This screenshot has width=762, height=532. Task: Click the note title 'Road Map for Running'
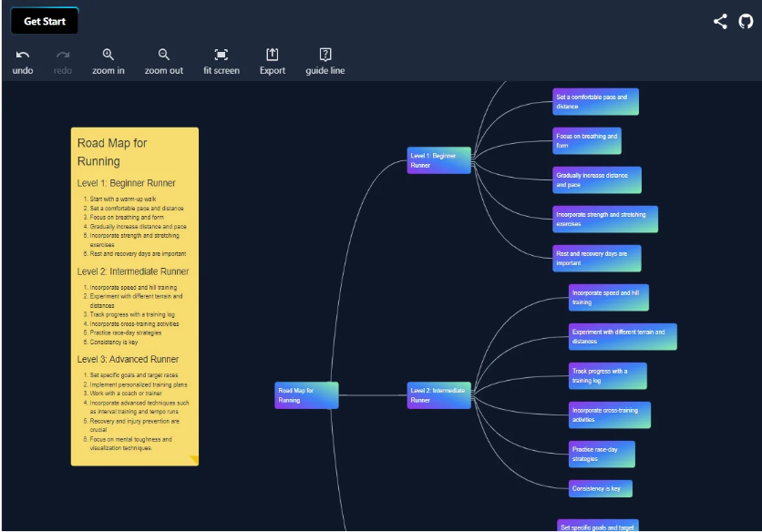[x=112, y=152]
